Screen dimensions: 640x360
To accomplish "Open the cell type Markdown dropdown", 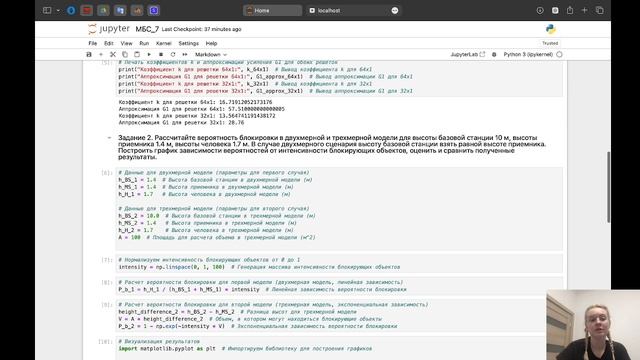I will (x=211, y=54).
